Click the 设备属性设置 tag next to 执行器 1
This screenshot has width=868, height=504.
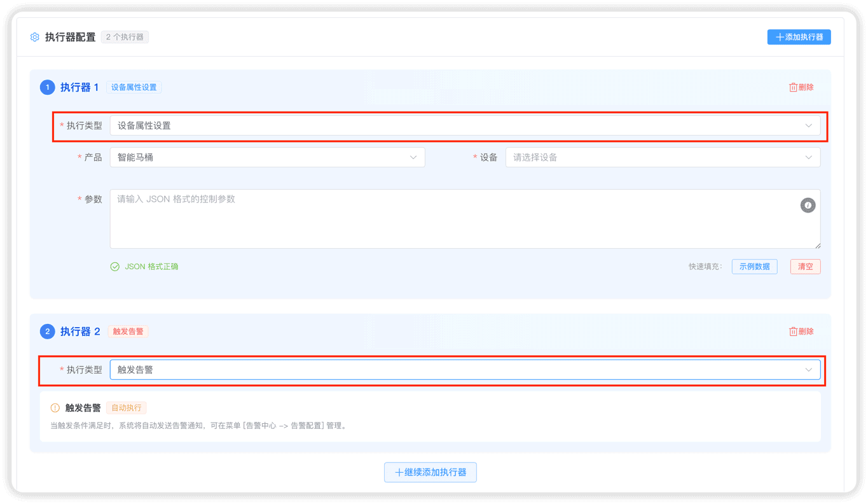tap(134, 87)
